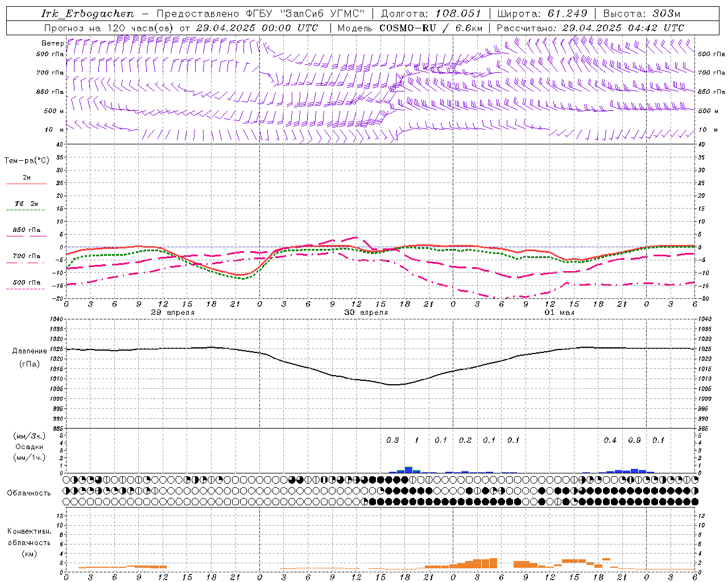Click the "29 апреля" date label
Viewport: 728px width, 582px height.
172,313
